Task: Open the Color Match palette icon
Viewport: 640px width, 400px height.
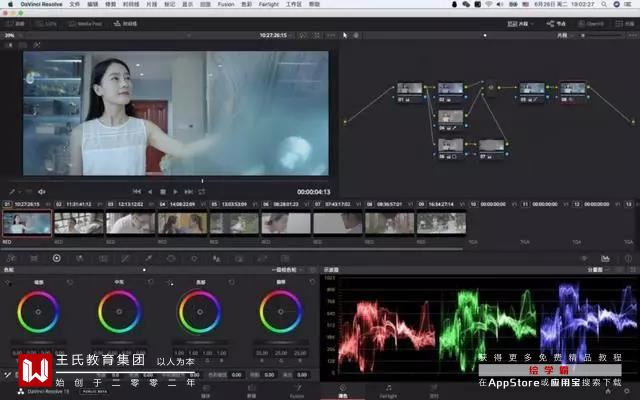Action: tap(34, 258)
